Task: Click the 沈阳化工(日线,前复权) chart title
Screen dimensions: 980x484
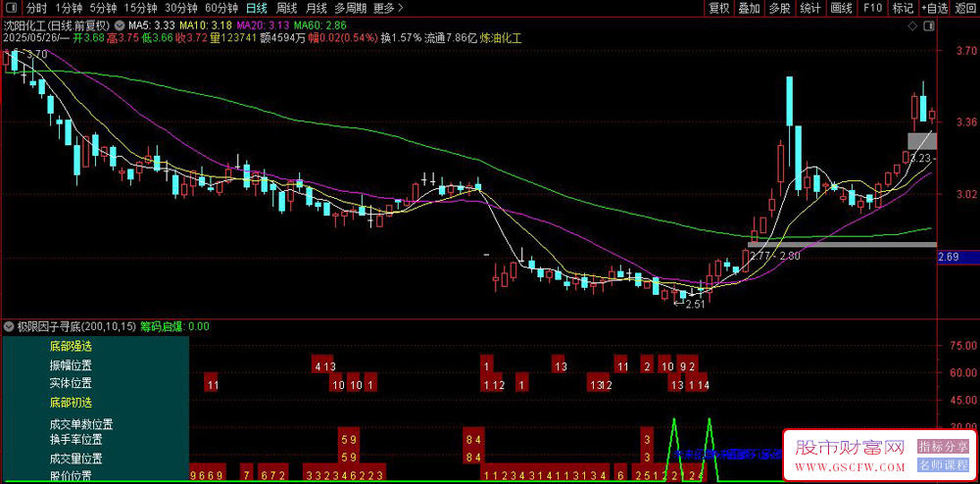Action: click(57, 25)
